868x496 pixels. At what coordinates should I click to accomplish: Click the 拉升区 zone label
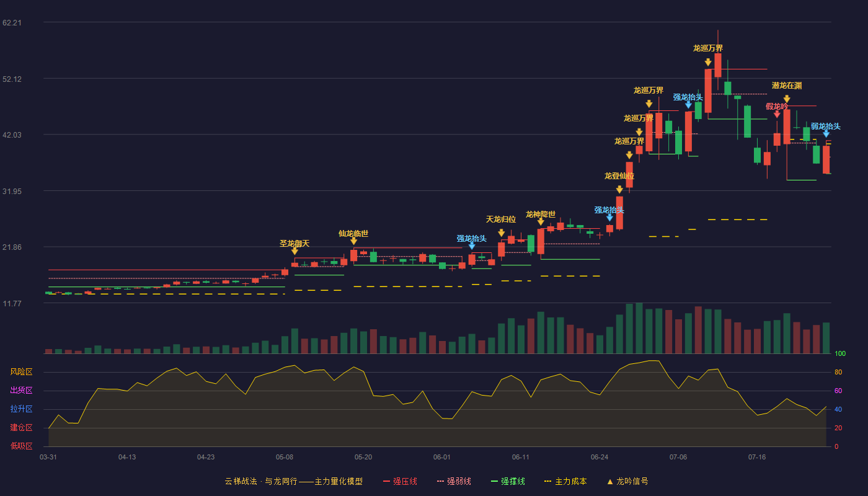pos(21,409)
